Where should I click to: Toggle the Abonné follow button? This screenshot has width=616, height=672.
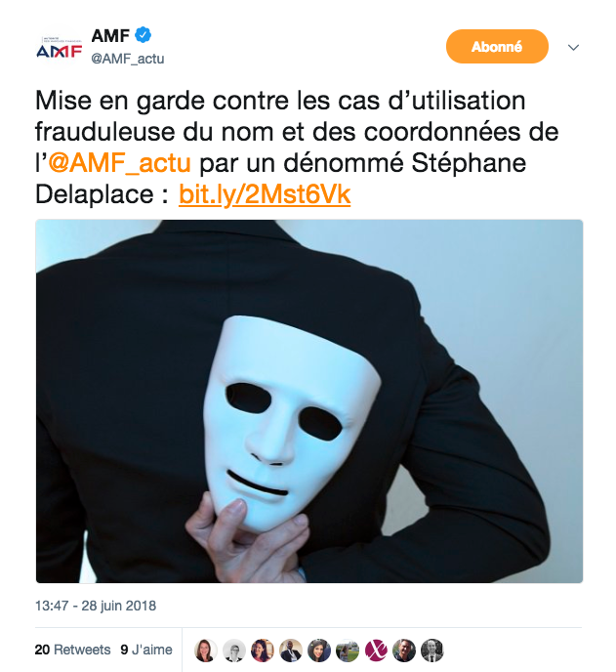point(497,46)
